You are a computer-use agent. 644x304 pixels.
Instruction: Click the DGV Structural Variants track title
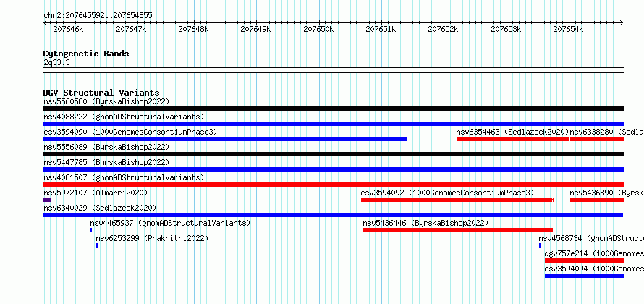[x=101, y=93]
